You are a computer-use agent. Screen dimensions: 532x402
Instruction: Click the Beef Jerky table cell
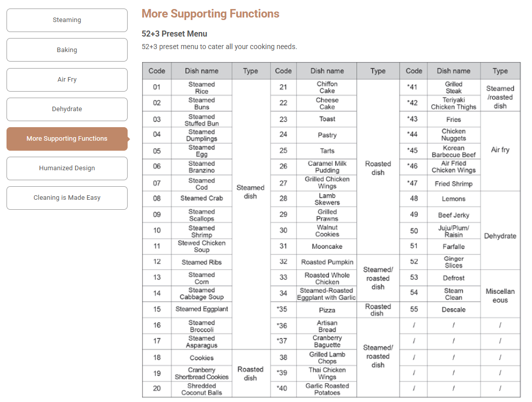point(453,215)
